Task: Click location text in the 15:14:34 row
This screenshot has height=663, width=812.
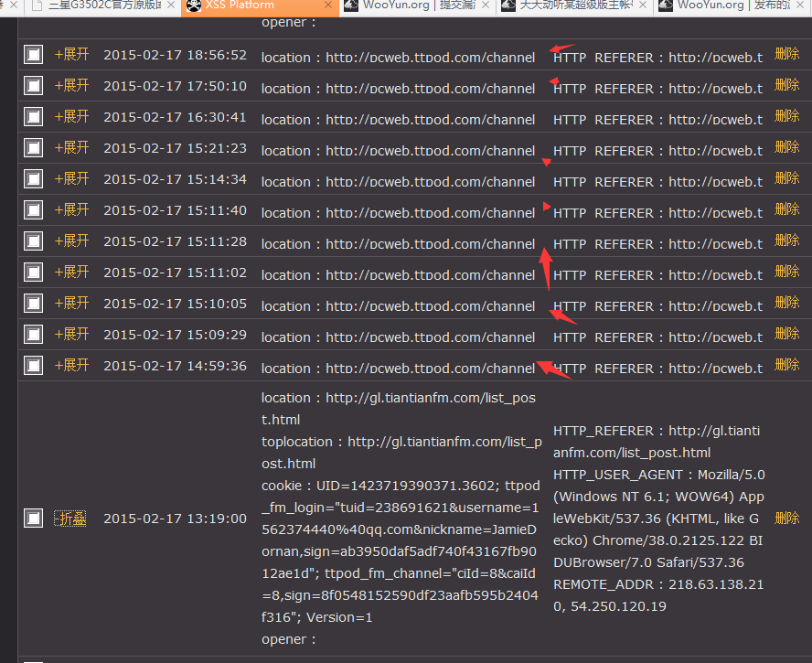Action: click(399, 182)
